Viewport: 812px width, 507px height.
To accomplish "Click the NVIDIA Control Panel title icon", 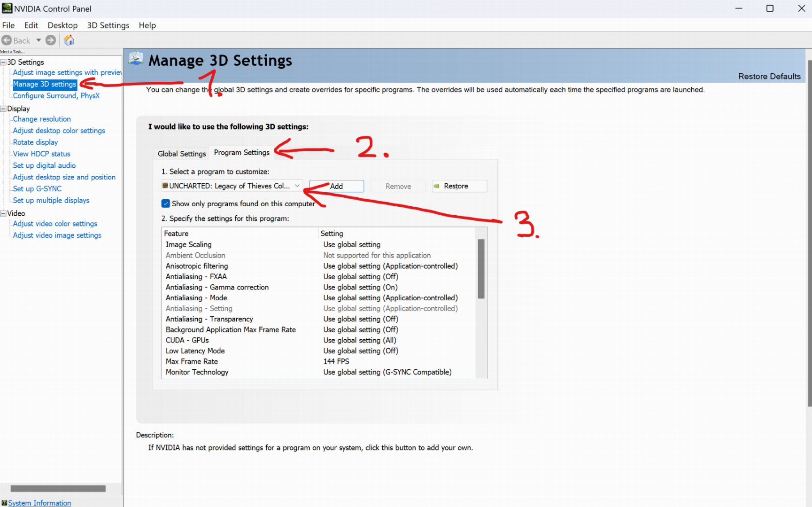I will [7, 8].
